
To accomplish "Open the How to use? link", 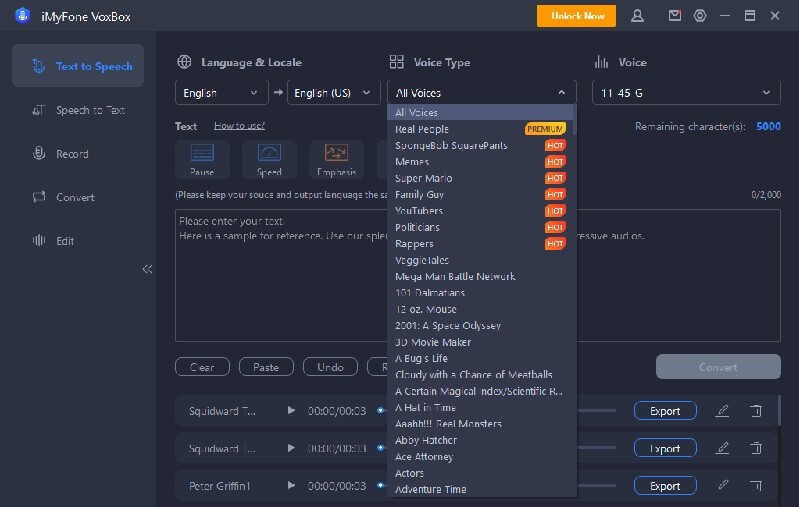I will click(x=239, y=126).
